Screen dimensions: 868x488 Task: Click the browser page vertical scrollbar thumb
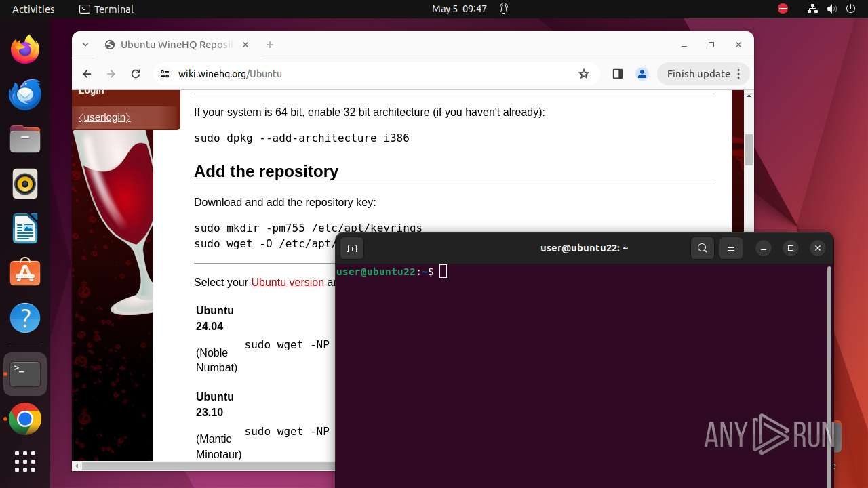749,149
